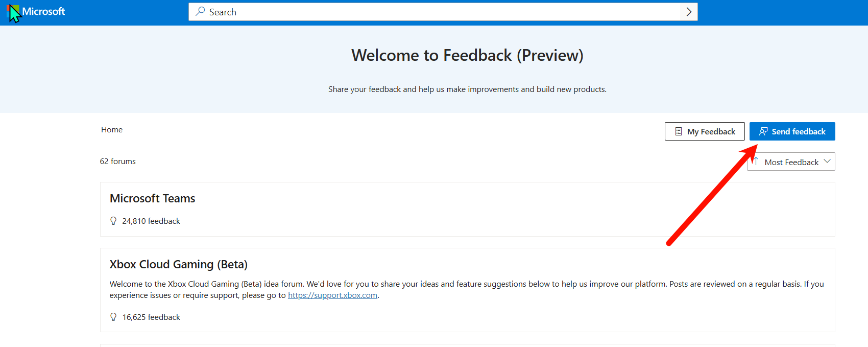Click '16,625 feedback' text
This screenshot has height=347, width=868.
(151, 317)
